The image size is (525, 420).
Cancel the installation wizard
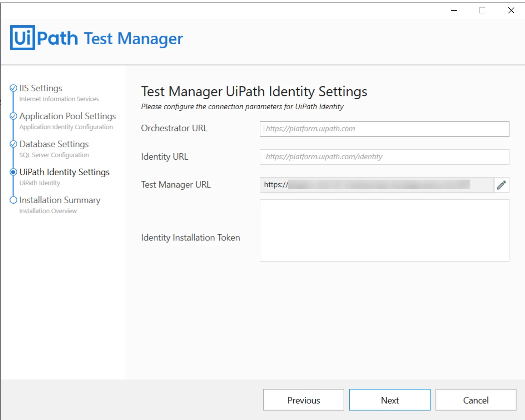click(476, 400)
